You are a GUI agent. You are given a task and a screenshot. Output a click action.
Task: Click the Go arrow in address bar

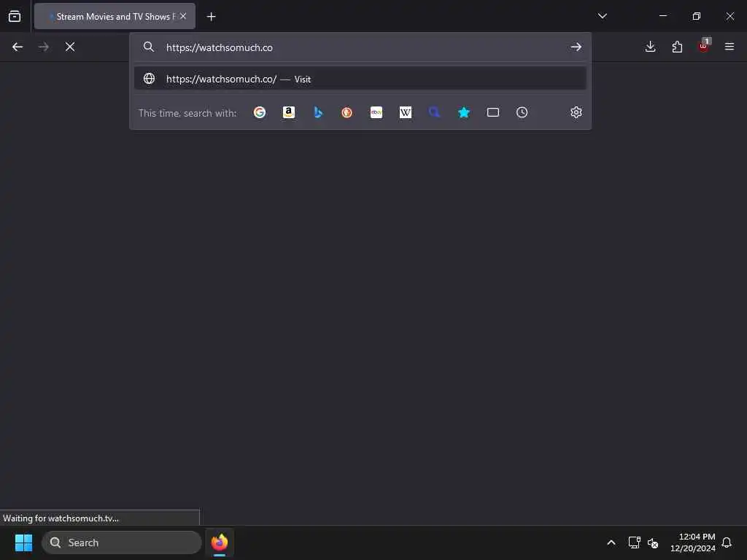(x=576, y=47)
